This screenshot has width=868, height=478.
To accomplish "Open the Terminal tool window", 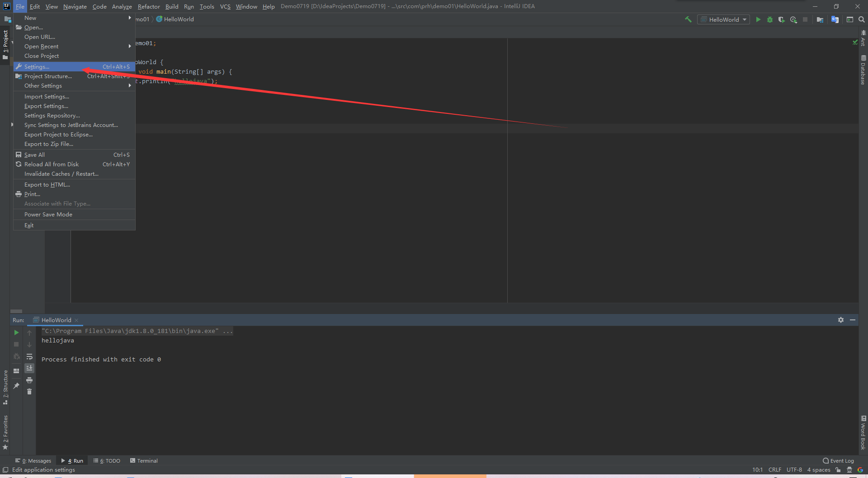I will [x=144, y=461].
